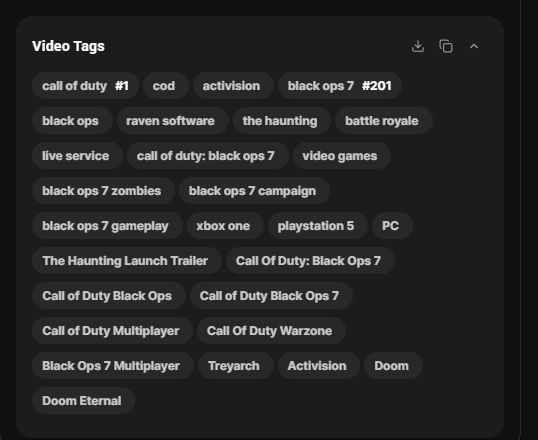Select the 'black ops 7 campaign' tag
Image resolution: width=538 pixels, height=440 pixels.
point(254,191)
